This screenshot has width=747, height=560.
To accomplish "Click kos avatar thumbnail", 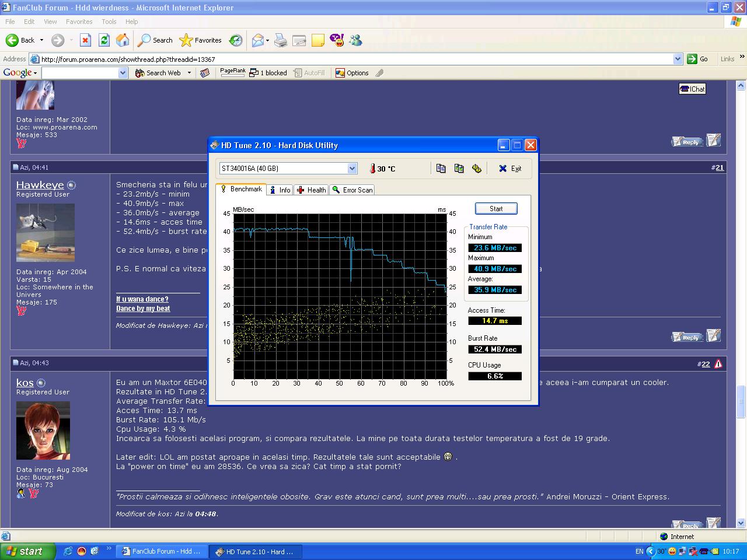I will pos(43,430).
